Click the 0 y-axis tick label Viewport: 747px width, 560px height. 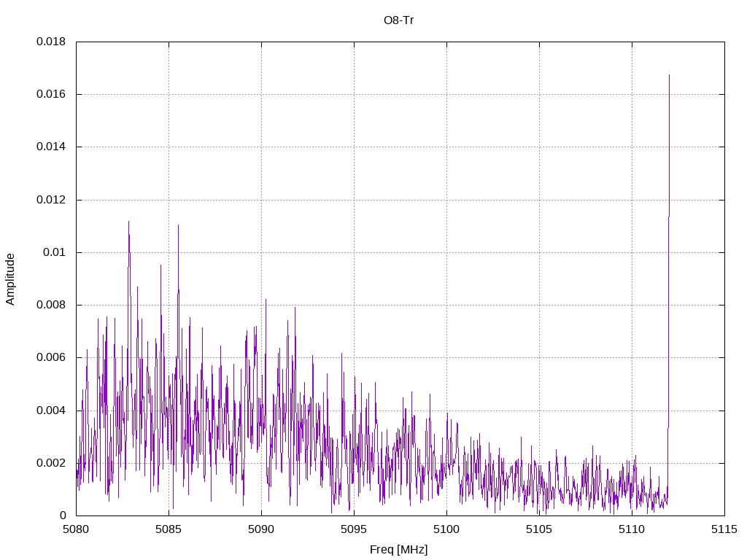tap(63, 516)
